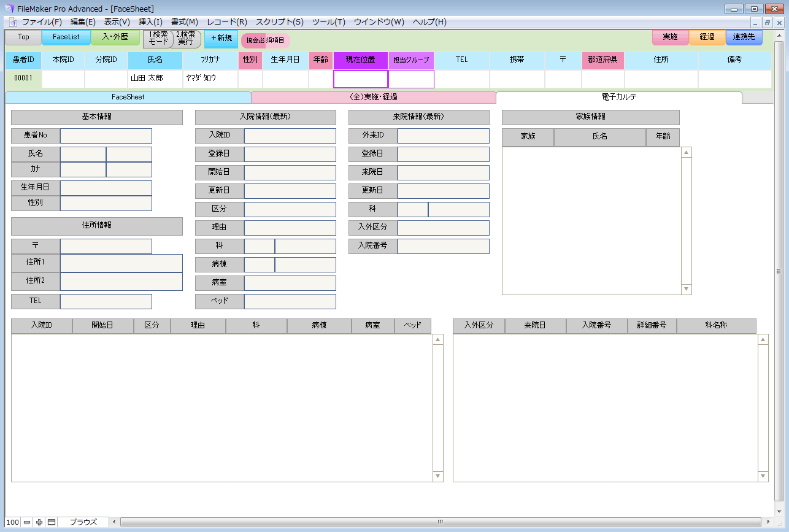Click the 入・外歴 button

click(x=115, y=37)
